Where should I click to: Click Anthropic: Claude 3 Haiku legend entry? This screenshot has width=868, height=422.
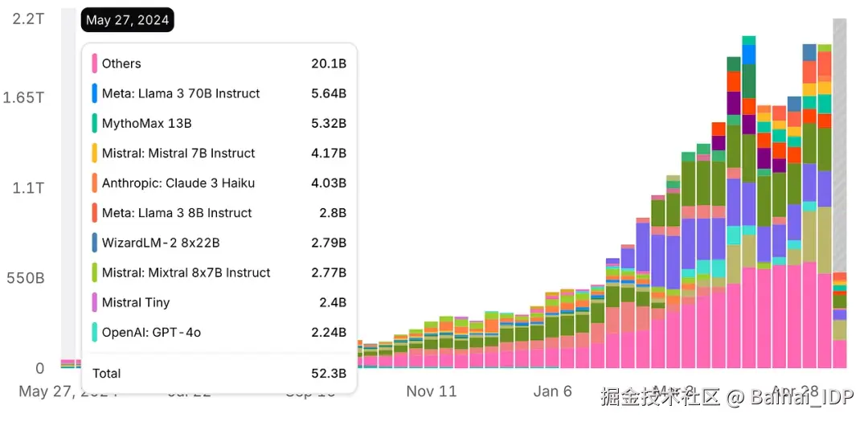(219, 183)
